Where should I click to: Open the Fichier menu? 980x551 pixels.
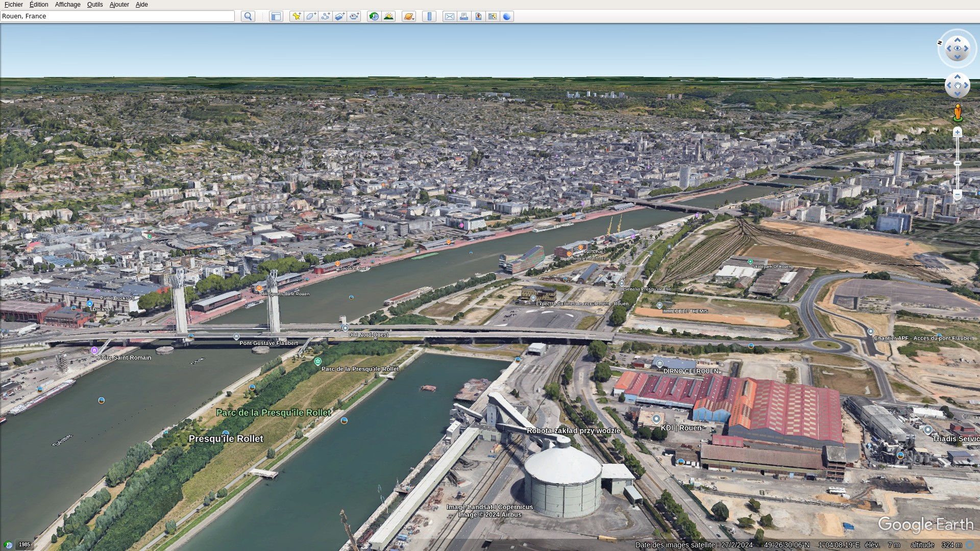[x=14, y=5]
